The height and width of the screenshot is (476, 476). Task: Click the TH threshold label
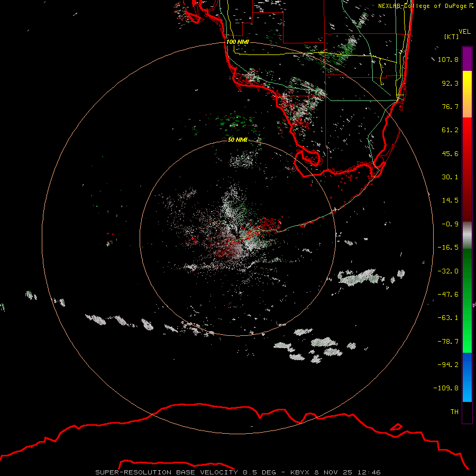pos(454,411)
